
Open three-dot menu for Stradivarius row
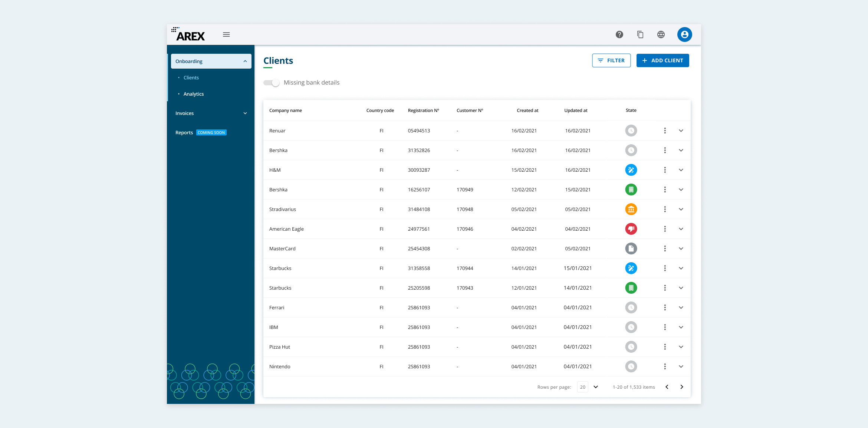pos(665,209)
